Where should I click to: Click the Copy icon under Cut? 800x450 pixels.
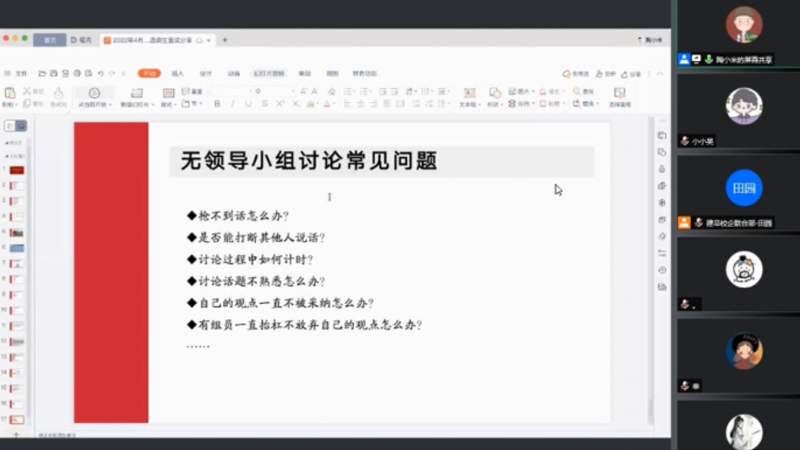(27, 104)
